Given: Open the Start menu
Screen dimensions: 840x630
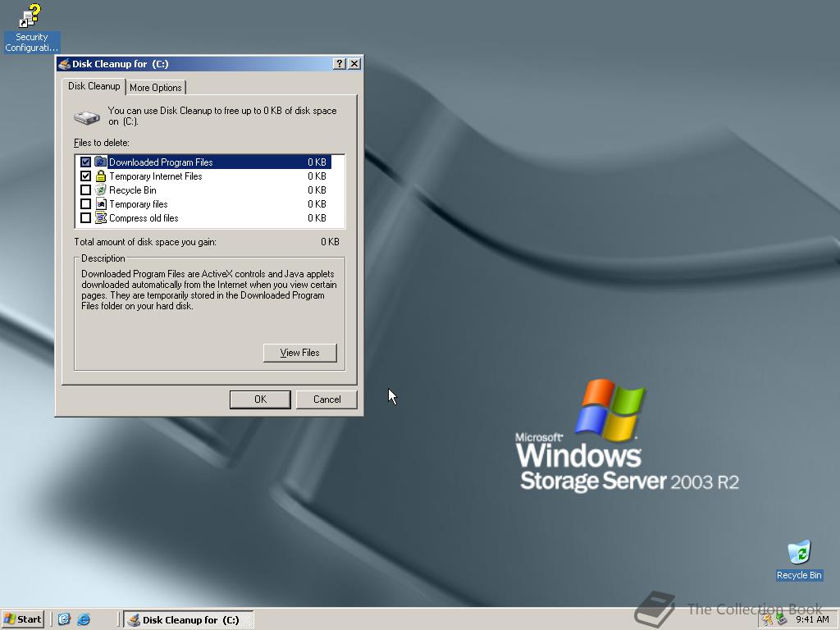Looking at the screenshot, I should tap(22, 619).
